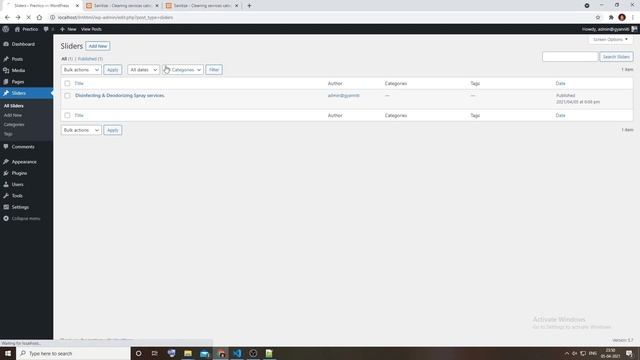Switch to third Sanitize browser tab
The height and width of the screenshot is (360, 640).
(202, 6)
